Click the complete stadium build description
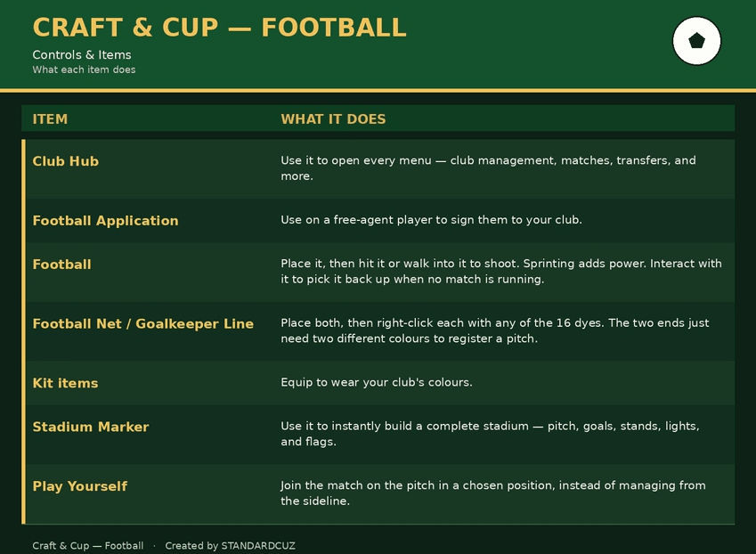Viewport: 756px width, 554px height. tap(490, 434)
